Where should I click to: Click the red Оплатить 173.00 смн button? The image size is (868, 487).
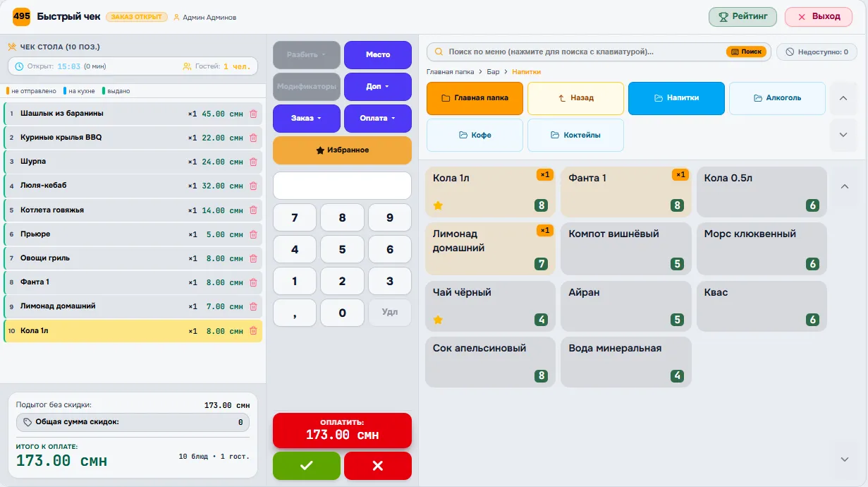[x=342, y=430]
